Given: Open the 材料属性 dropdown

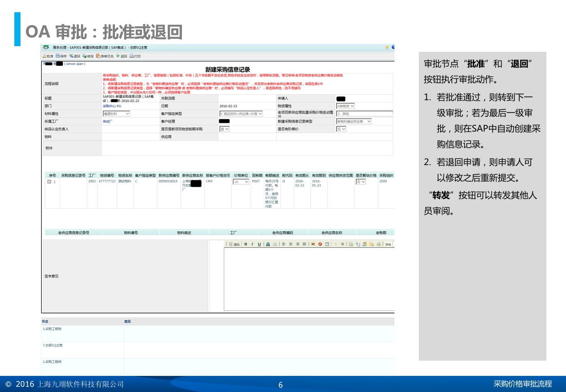Looking at the screenshot, I should (116, 114).
